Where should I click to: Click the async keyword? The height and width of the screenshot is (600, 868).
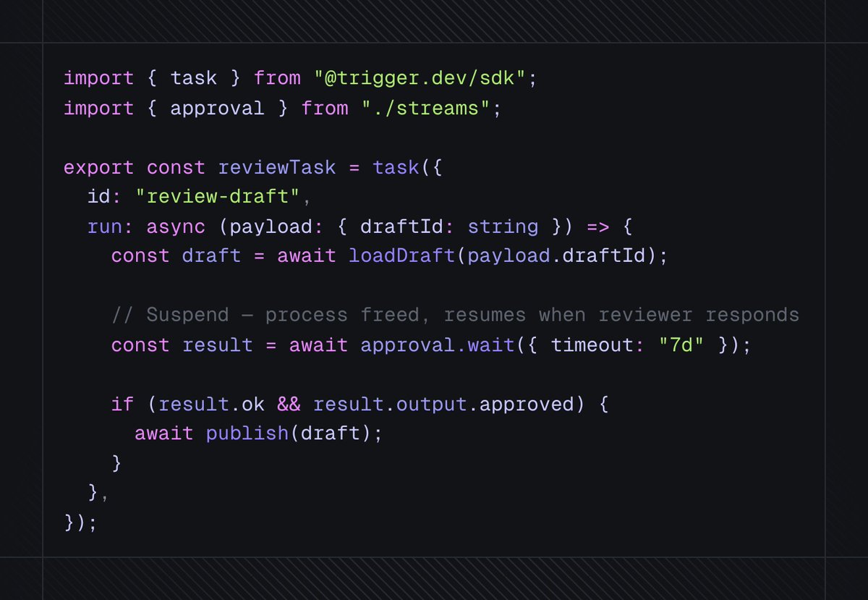pyautogui.click(x=176, y=227)
